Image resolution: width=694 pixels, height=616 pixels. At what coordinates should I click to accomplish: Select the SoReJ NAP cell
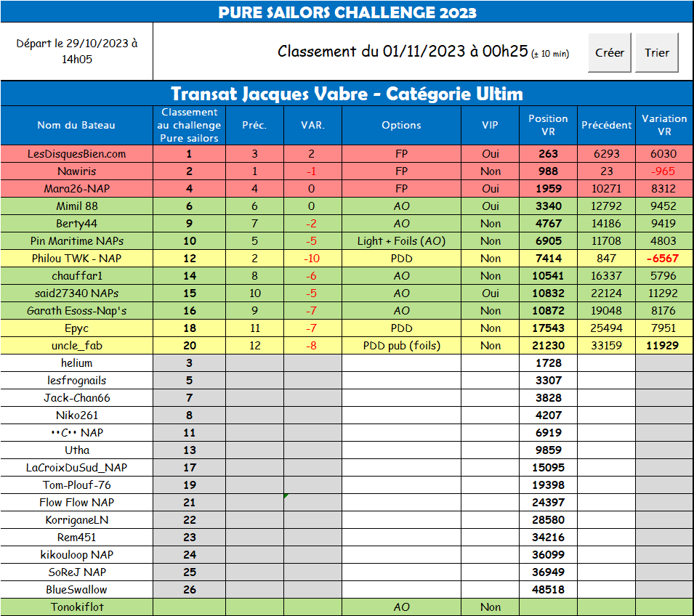[76, 572]
